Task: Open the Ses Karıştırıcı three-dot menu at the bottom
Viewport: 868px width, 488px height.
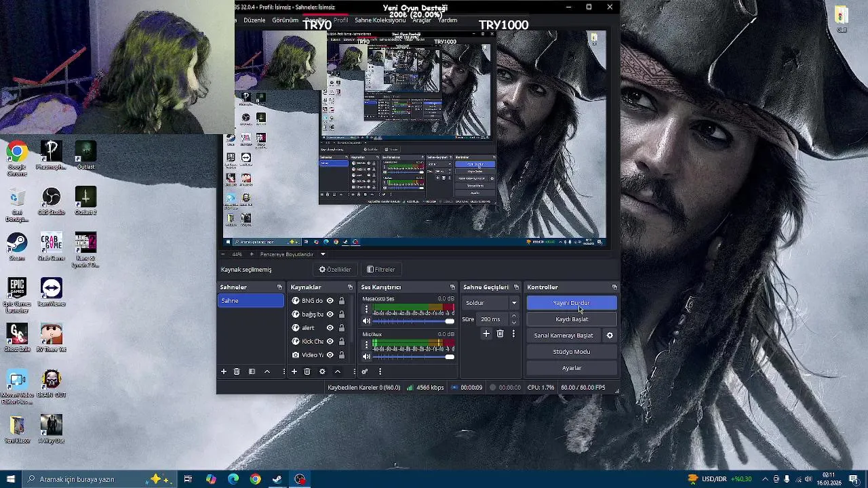Action: pyautogui.click(x=380, y=371)
